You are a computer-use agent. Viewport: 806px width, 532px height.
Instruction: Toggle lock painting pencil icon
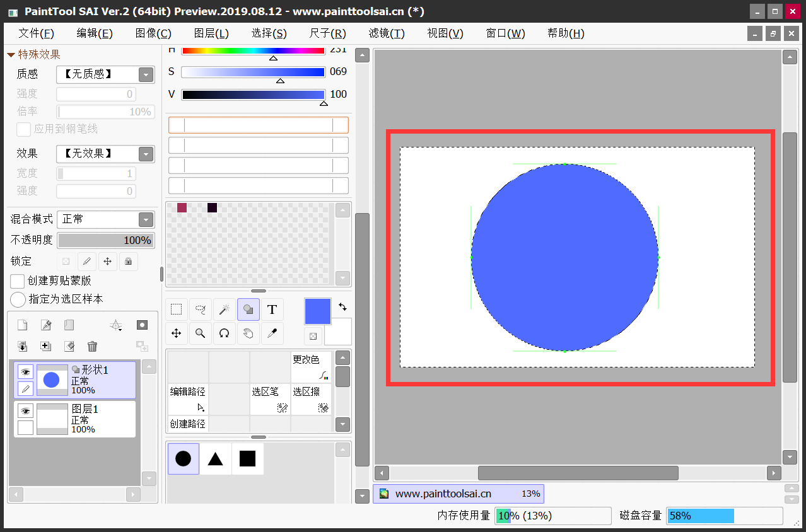[87, 261]
